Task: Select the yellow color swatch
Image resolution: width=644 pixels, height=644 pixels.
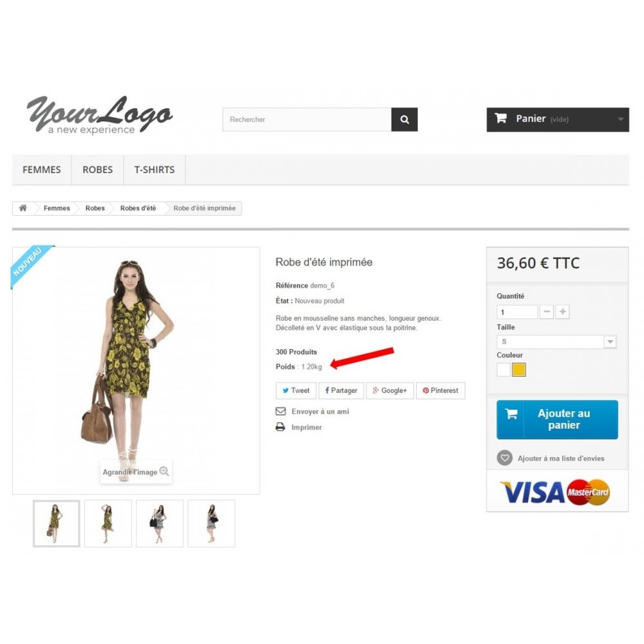Action: click(x=518, y=370)
